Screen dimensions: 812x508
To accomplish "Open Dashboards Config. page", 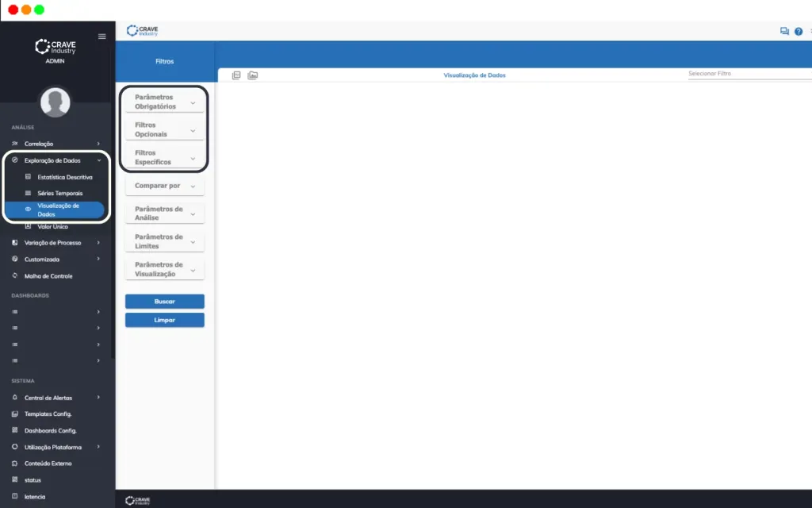I will (50, 430).
